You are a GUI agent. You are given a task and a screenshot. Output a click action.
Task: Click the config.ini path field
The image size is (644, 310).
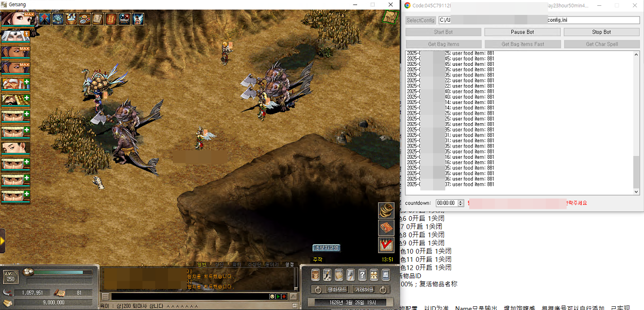pos(539,20)
